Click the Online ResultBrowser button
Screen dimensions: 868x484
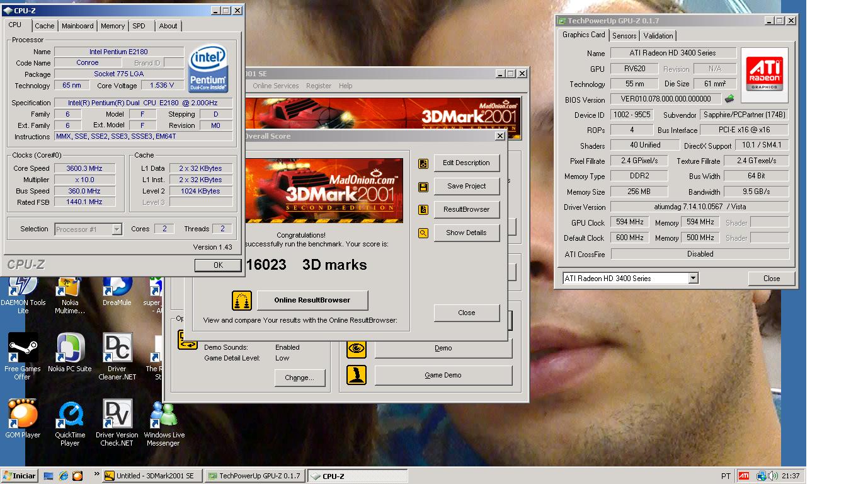point(312,301)
